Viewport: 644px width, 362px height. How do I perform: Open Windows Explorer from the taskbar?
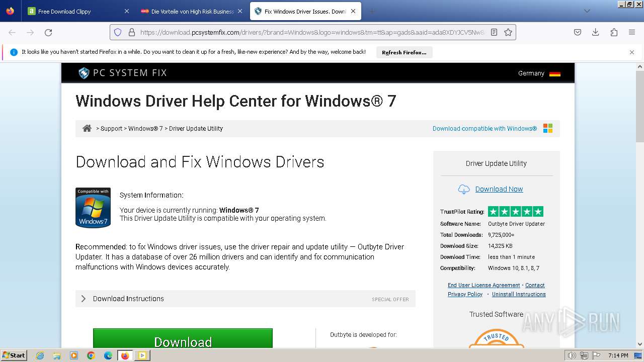point(57,355)
